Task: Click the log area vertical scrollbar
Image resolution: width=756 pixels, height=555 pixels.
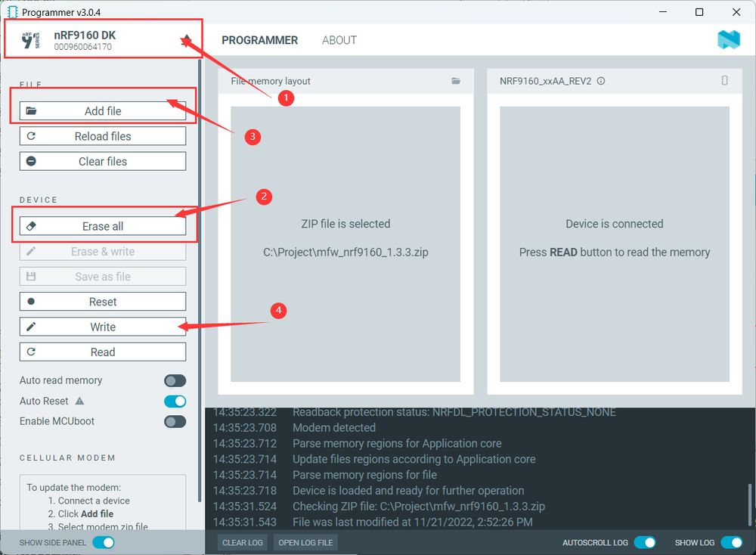Action: pos(750,504)
